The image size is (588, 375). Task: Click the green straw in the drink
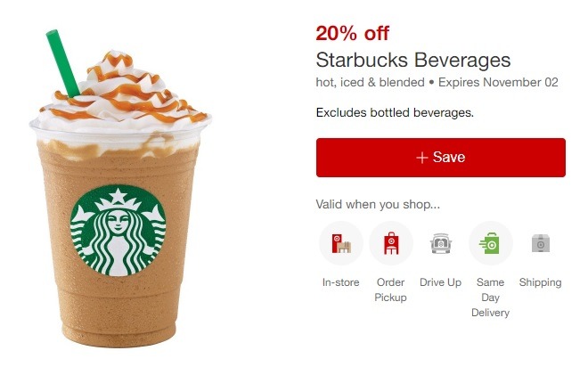click(62, 63)
